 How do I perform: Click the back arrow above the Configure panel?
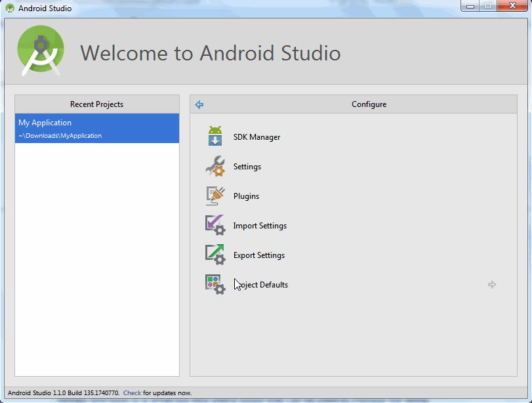pos(199,104)
